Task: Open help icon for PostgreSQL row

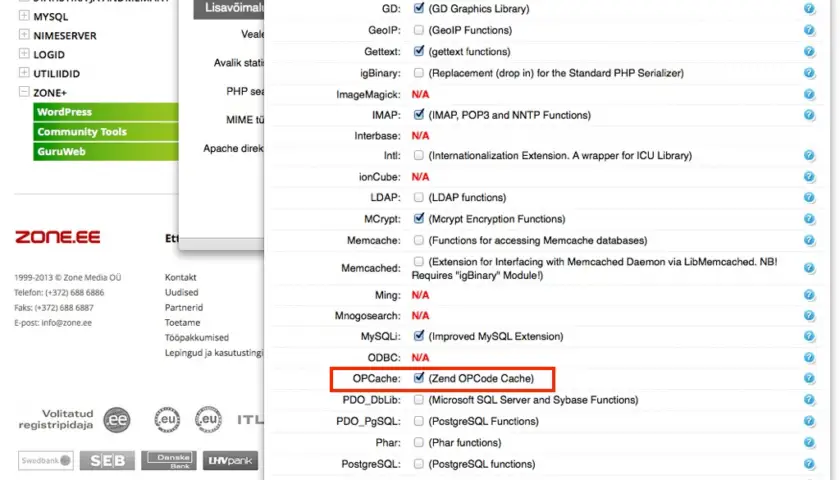Action: pos(809,464)
